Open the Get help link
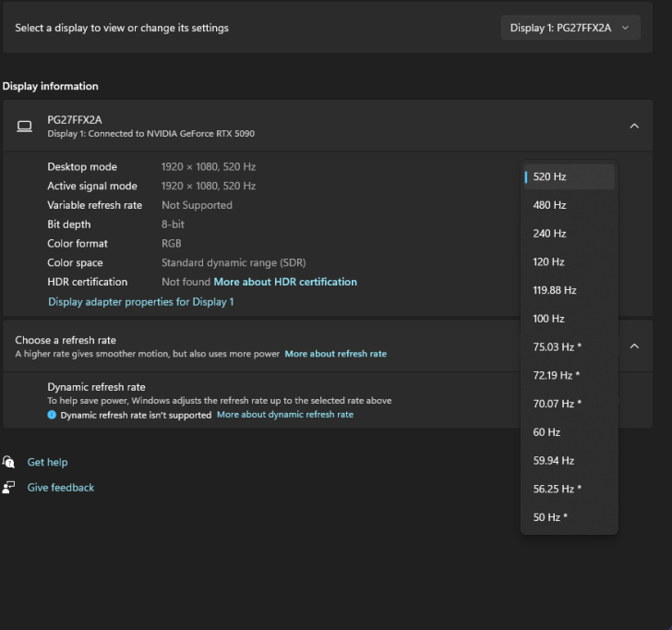Image resolution: width=672 pixels, height=630 pixels. tap(48, 462)
